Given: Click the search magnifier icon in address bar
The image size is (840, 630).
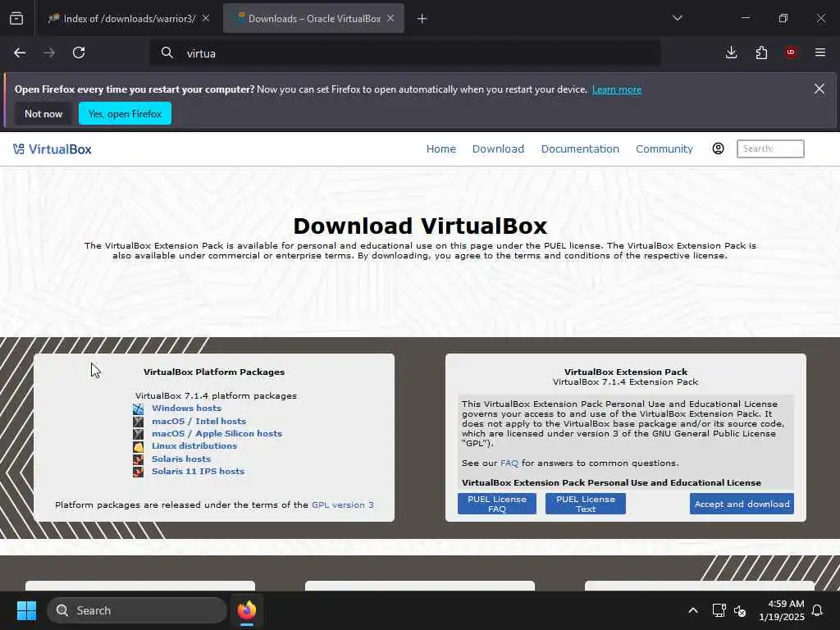Looking at the screenshot, I should click(167, 52).
